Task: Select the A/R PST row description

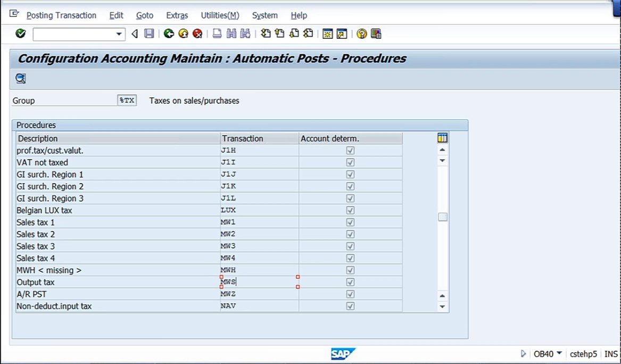Action: pyautogui.click(x=118, y=294)
